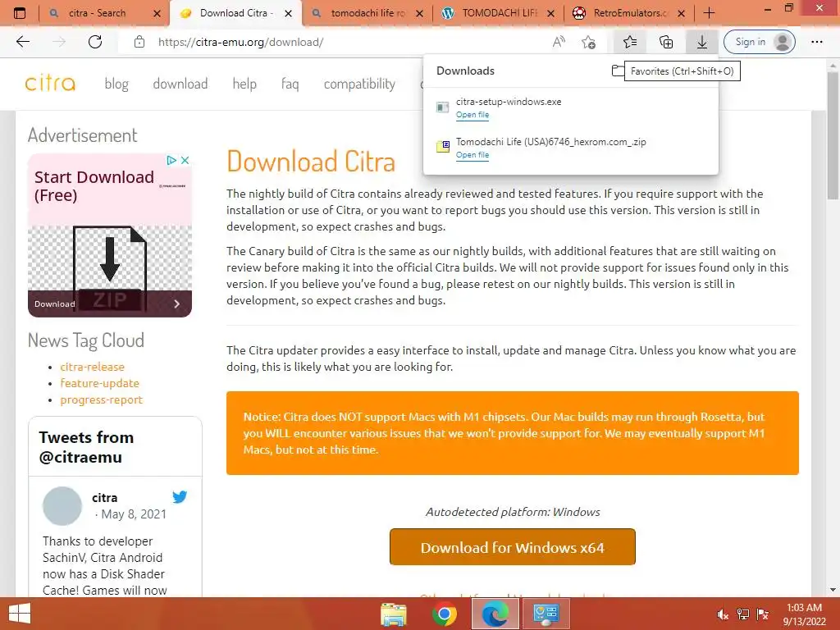Click the muted volume tray icon
Screen dimensions: 840x630
(x=724, y=614)
